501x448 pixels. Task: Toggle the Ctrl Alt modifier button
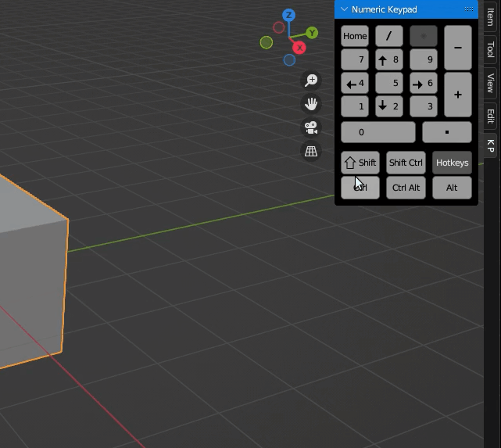click(x=406, y=188)
